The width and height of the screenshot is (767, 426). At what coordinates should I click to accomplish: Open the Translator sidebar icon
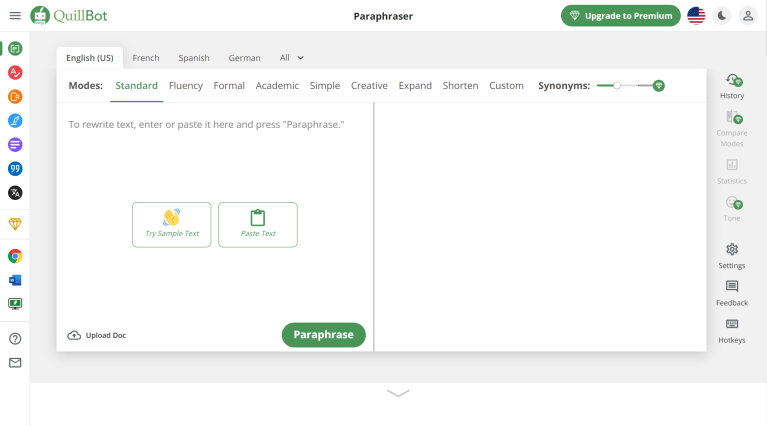(15, 193)
